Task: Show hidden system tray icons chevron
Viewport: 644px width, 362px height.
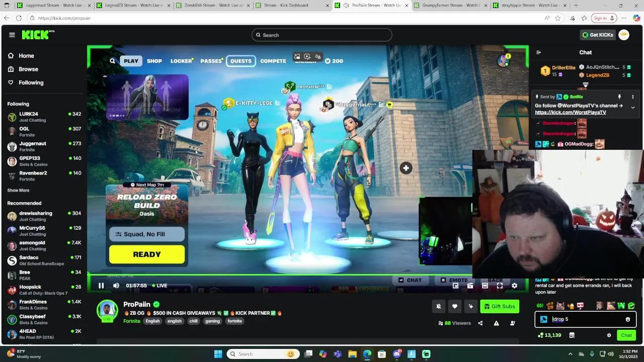Action: [571, 354]
